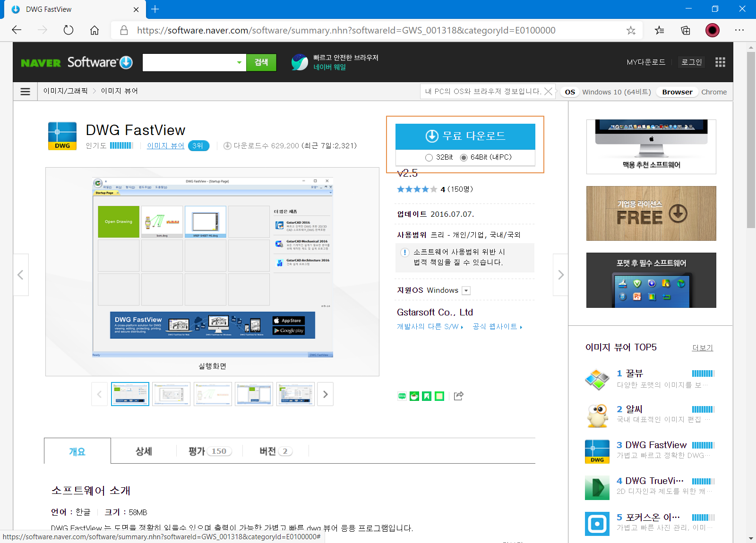Click the Naver Software logo
Image resolution: width=756 pixels, height=543 pixels.
pyautogui.click(x=77, y=62)
